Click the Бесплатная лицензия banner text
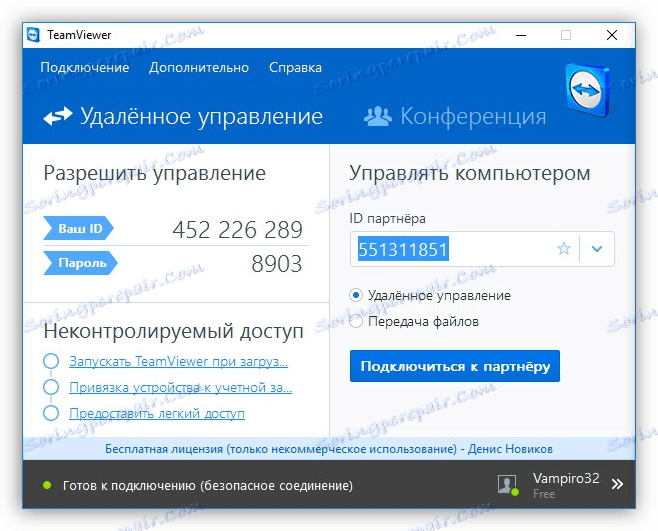The width and height of the screenshot is (658, 531). point(329,449)
